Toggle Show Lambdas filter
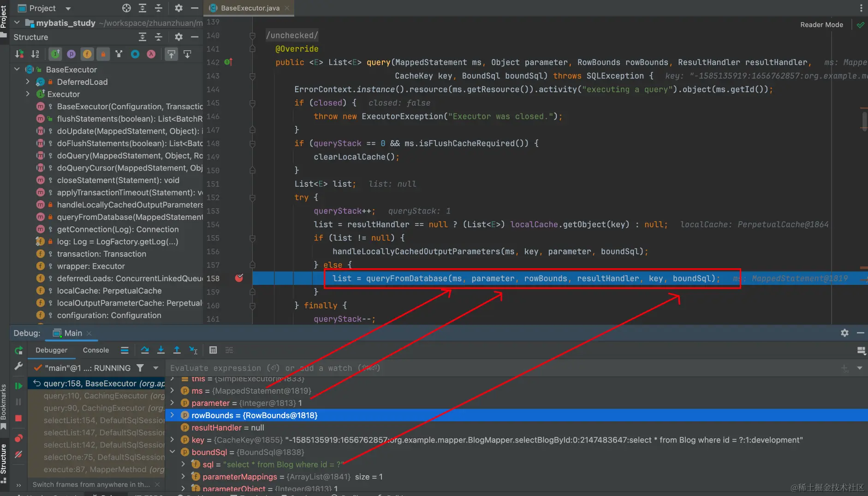Image resolution: width=868 pixels, height=496 pixels. (151, 54)
